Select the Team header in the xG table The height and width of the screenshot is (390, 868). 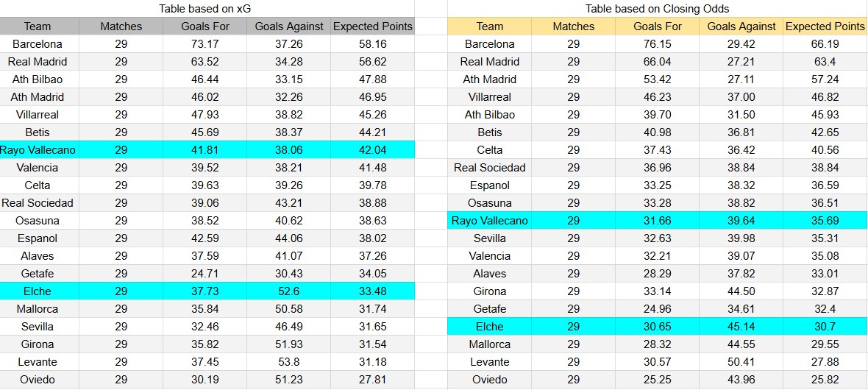point(38,26)
